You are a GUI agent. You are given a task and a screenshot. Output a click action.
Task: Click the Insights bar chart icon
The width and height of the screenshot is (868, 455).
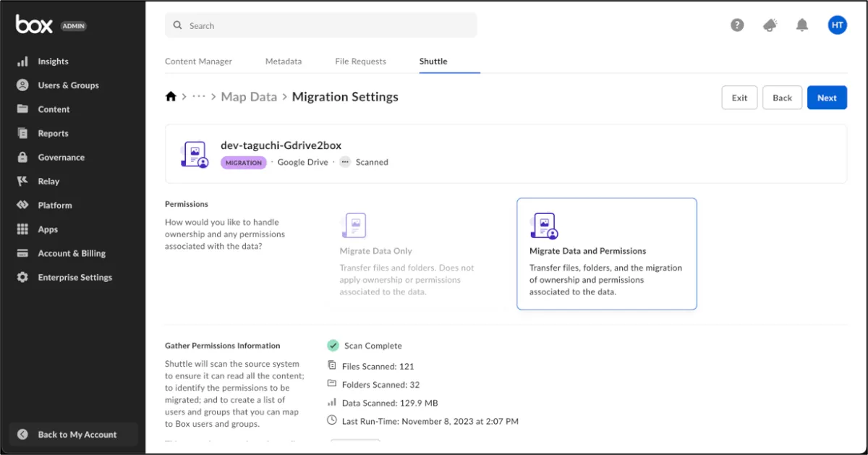pos(22,61)
